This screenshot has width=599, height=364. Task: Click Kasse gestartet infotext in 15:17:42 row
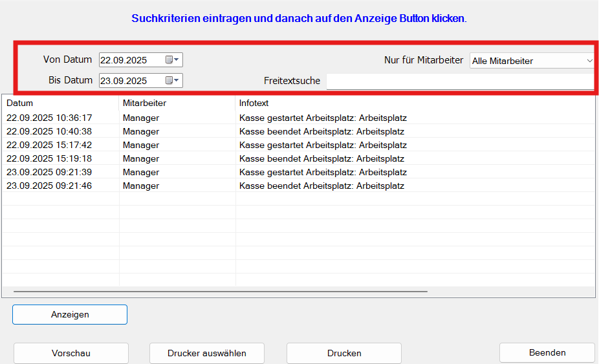coord(323,145)
